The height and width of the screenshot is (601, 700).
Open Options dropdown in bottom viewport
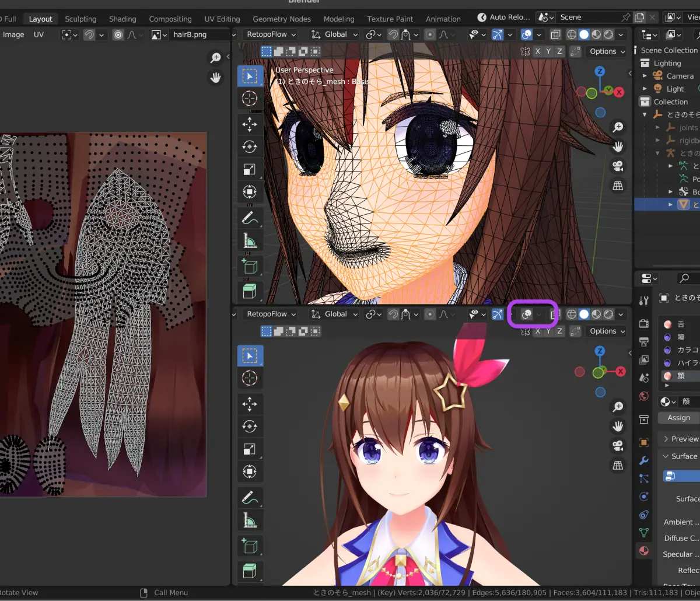(x=607, y=331)
